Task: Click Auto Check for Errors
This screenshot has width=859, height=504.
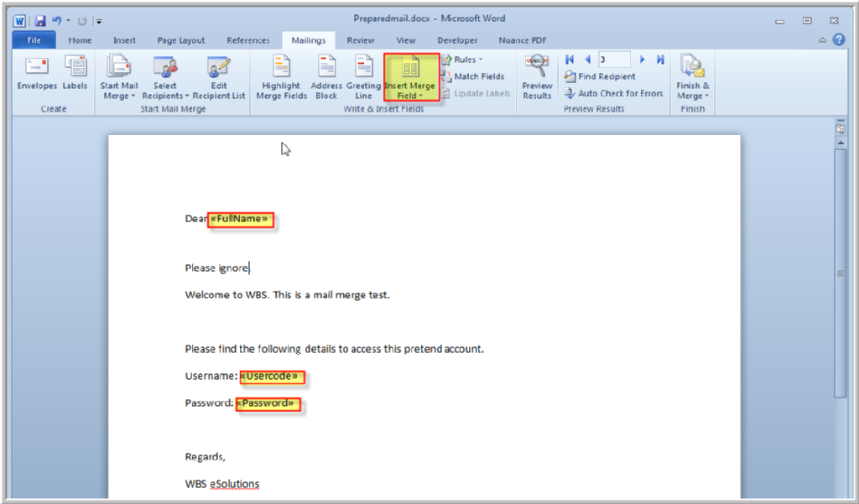Action: 614,93
